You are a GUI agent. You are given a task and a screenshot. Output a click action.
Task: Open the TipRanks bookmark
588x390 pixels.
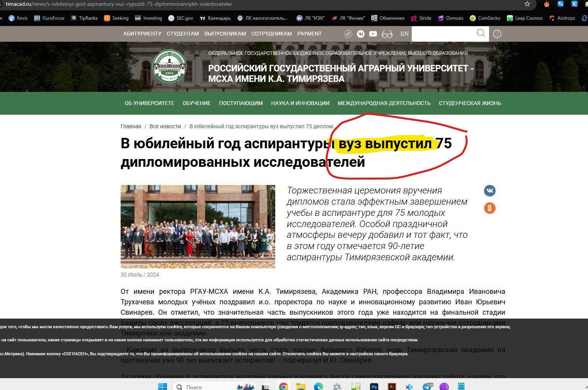pyautogui.click(x=84, y=18)
